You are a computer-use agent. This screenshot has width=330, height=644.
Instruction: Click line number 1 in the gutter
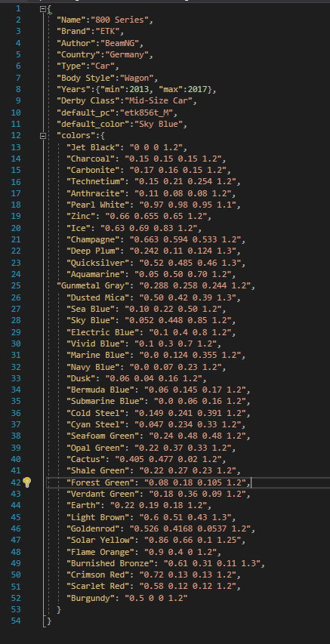(x=18, y=8)
